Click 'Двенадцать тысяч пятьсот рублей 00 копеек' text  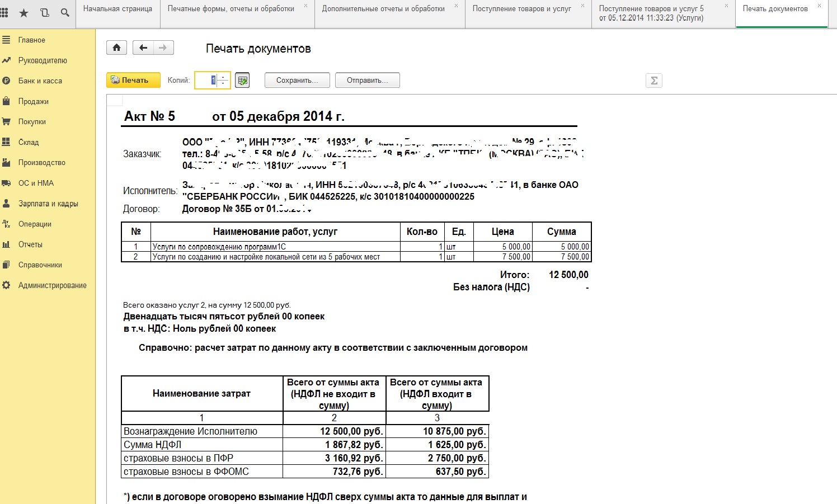pos(224,317)
